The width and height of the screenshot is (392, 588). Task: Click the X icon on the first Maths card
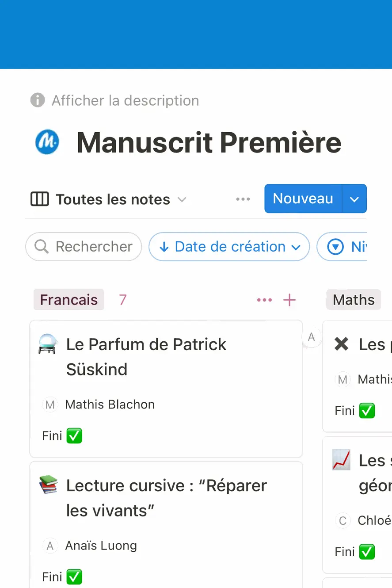click(x=342, y=344)
